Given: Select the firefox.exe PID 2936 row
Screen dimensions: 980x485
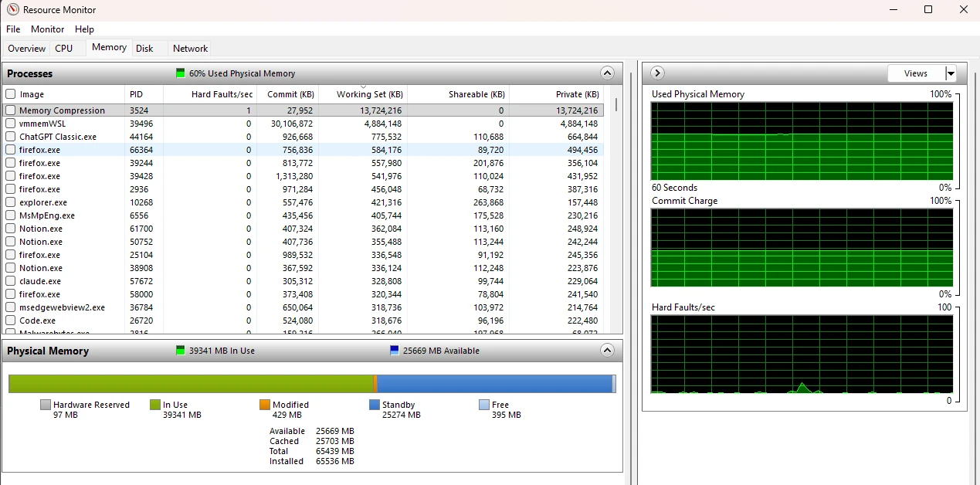Looking at the screenshot, I should tap(303, 189).
